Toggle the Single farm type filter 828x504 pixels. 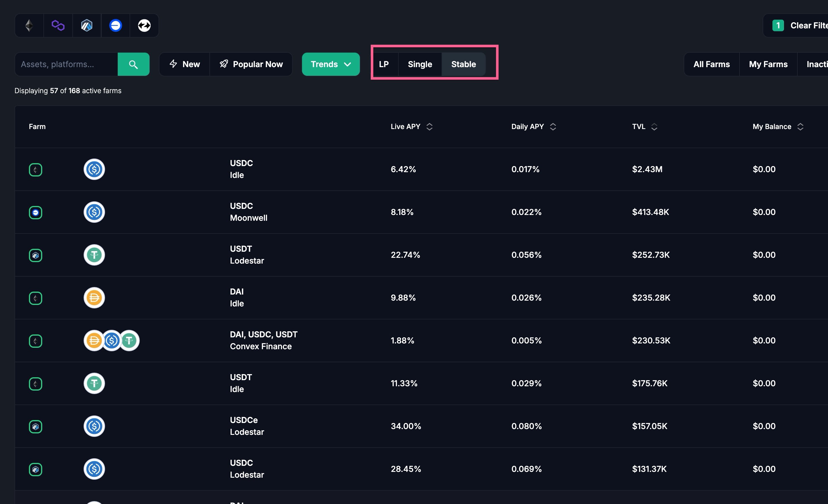tap(420, 64)
